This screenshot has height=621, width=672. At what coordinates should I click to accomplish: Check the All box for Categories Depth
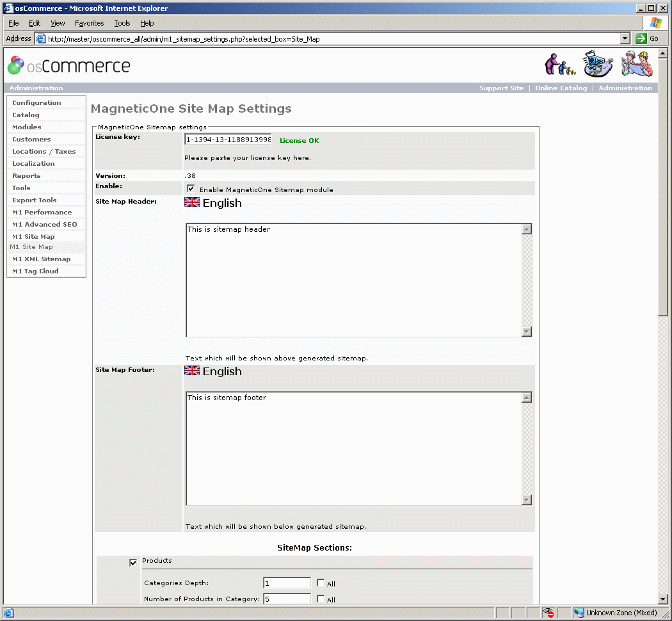[x=321, y=583]
